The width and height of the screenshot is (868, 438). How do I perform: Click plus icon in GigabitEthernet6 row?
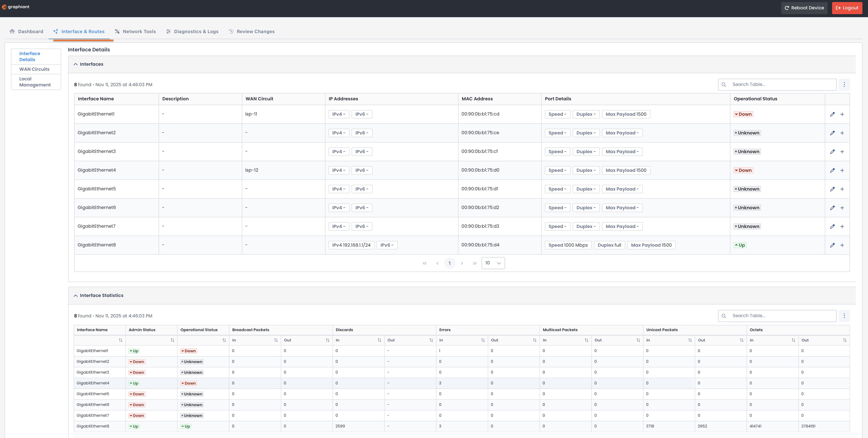coord(842,208)
